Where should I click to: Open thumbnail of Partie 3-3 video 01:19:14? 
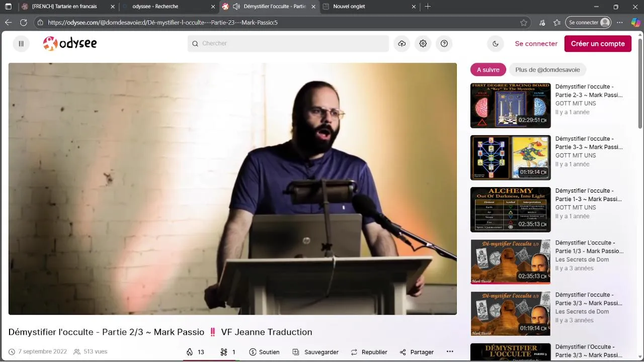[x=510, y=157]
